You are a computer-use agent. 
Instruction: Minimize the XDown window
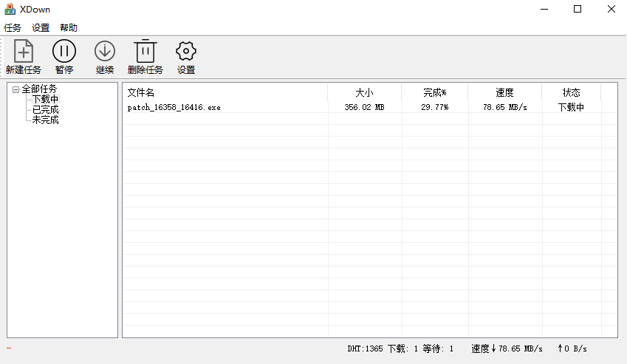[x=544, y=9]
